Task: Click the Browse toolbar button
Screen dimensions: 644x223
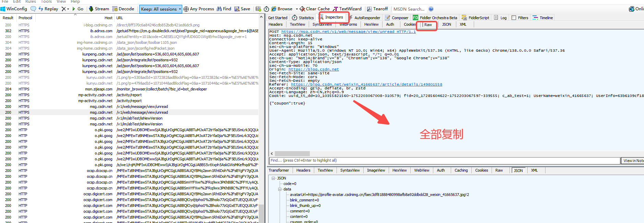Action: 282,9
